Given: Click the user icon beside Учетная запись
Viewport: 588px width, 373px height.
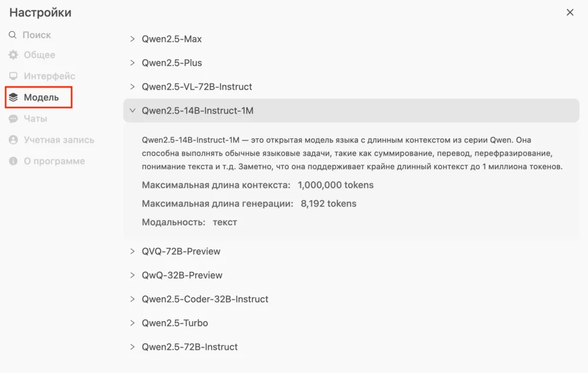Looking at the screenshot, I should [14, 140].
